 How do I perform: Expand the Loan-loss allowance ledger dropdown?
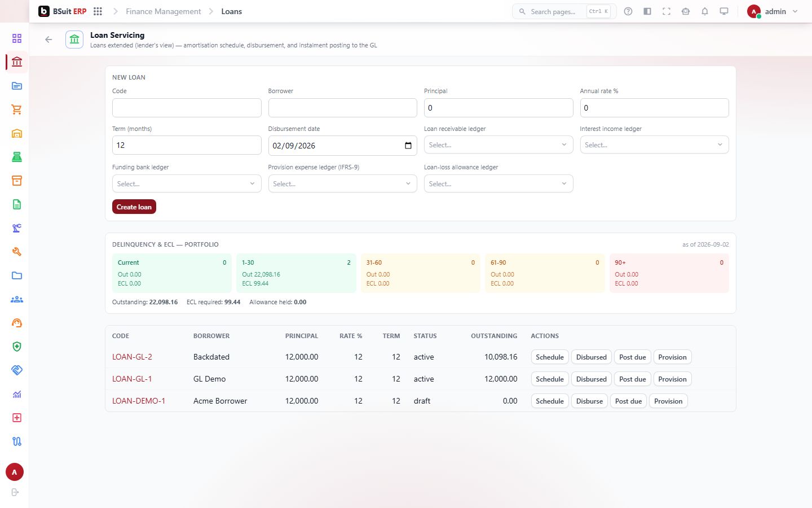click(498, 183)
